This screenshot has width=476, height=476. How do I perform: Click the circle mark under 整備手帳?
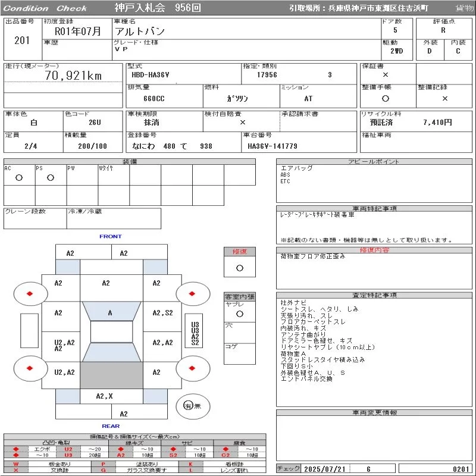pyautogui.click(x=386, y=98)
